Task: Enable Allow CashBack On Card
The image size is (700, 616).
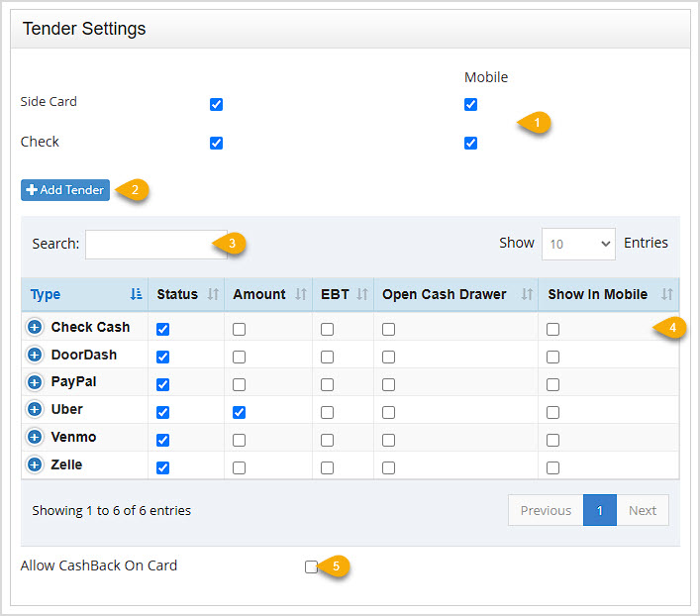Action: pyautogui.click(x=311, y=566)
